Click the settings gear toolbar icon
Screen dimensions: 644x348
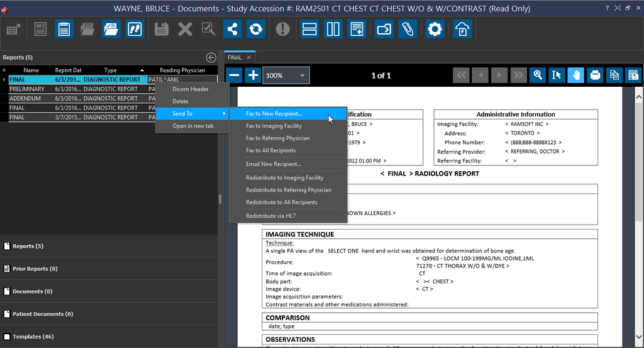pos(435,29)
